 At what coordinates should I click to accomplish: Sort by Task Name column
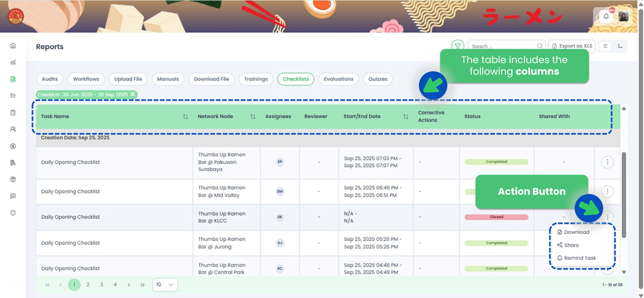185,116
